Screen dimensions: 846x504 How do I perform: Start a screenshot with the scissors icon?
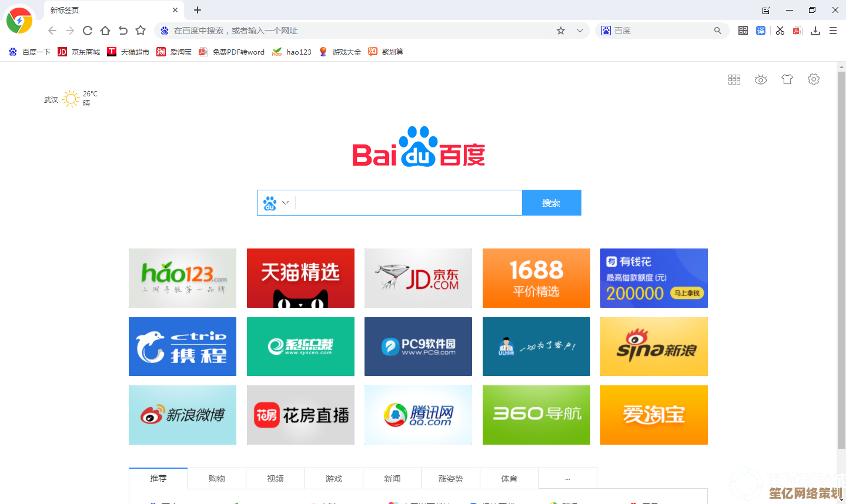click(780, 31)
